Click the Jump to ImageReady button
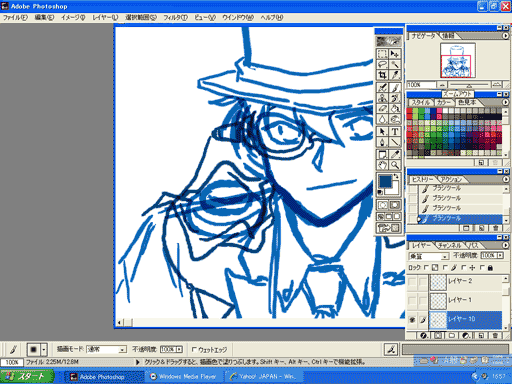The height and width of the screenshot is (384, 512). (388, 228)
